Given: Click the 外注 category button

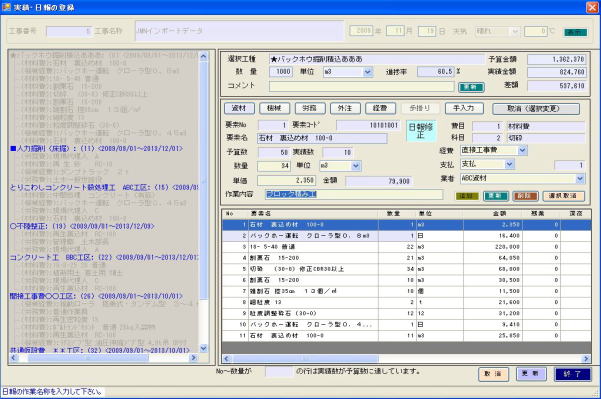Looking at the screenshot, I should 345,108.
